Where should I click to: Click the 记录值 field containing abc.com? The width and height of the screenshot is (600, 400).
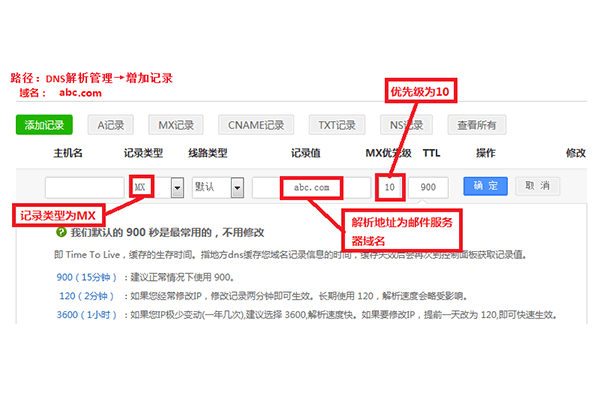tap(310, 187)
